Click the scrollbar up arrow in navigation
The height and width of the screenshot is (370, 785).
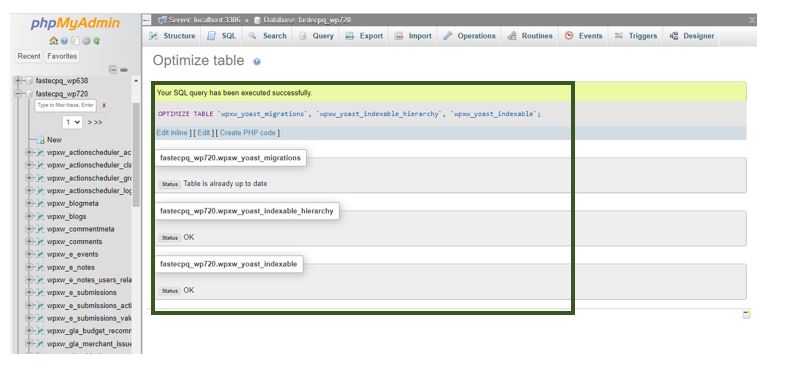[x=136, y=81]
